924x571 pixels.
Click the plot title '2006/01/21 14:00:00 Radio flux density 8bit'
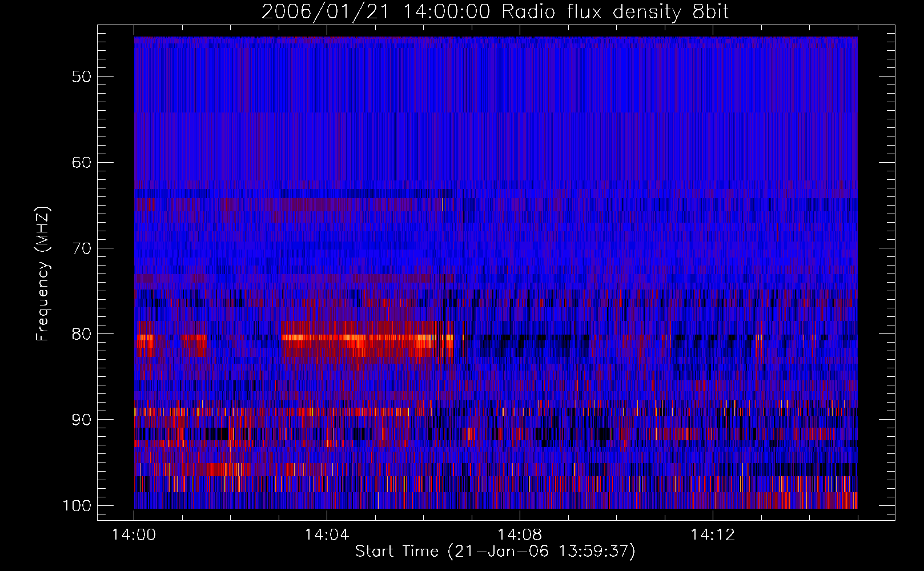pyautogui.click(x=495, y=11)
